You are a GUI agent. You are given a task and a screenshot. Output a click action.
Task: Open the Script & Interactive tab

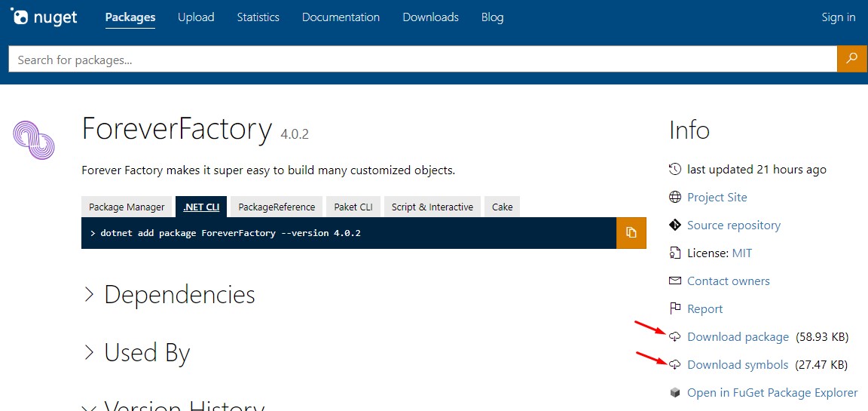(432, 207)
